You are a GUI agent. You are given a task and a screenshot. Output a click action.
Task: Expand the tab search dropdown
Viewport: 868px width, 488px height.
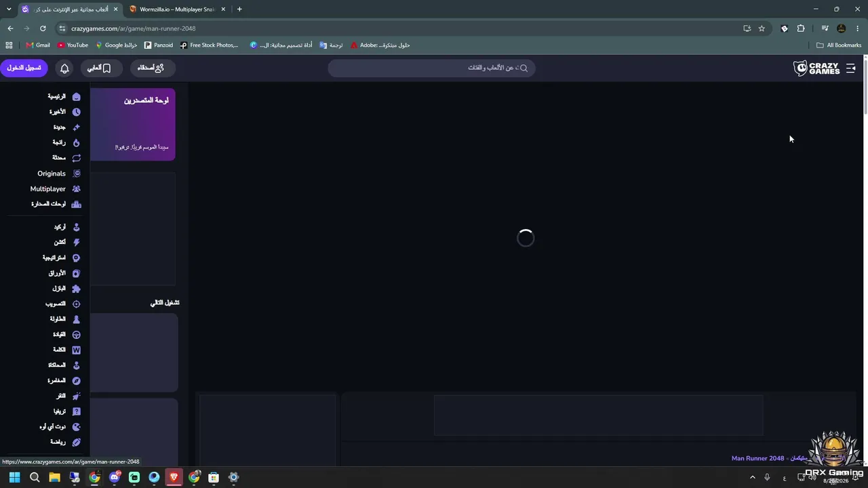pyautogui.click(x=8, y=9)
